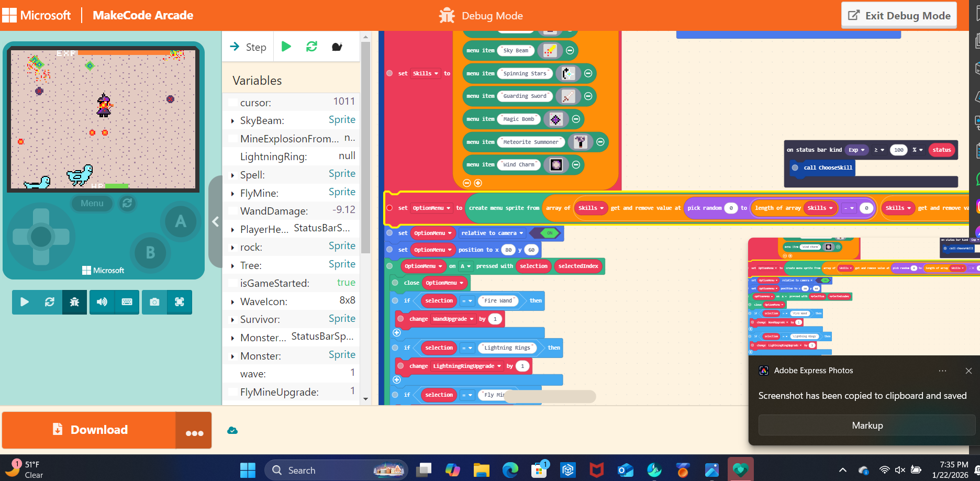
Task: Open the Exp status bar kind dropdown
Action: [857, 150]
